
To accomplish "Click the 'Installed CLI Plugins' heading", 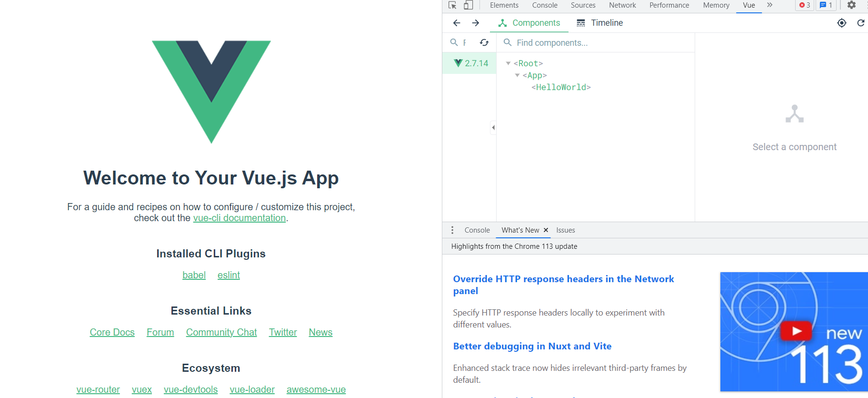I will pos(211,254).
